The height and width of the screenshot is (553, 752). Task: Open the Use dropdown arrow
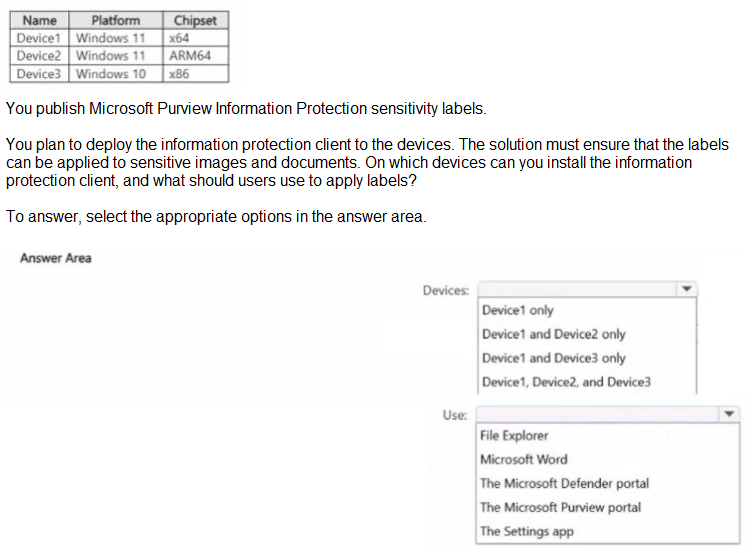(729, 414)
